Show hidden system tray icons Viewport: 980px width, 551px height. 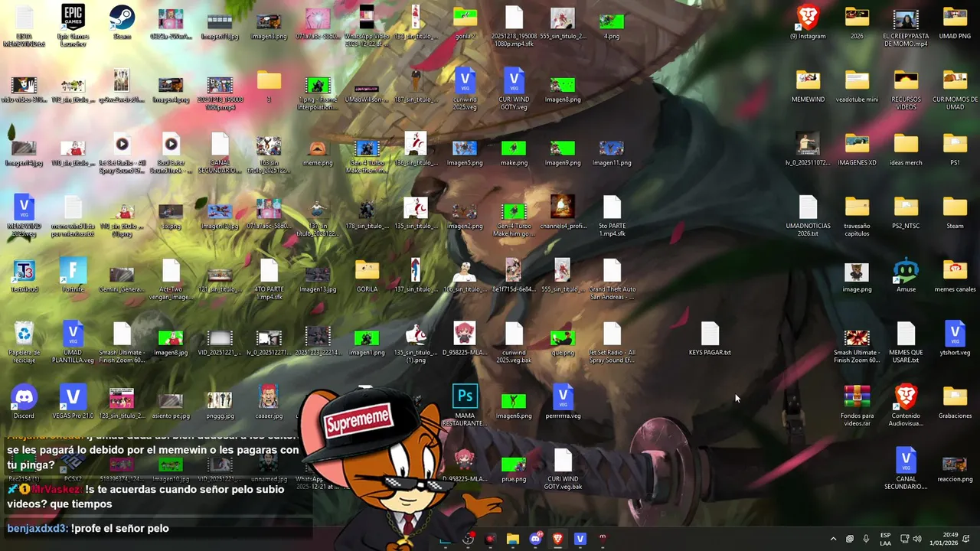833,539
